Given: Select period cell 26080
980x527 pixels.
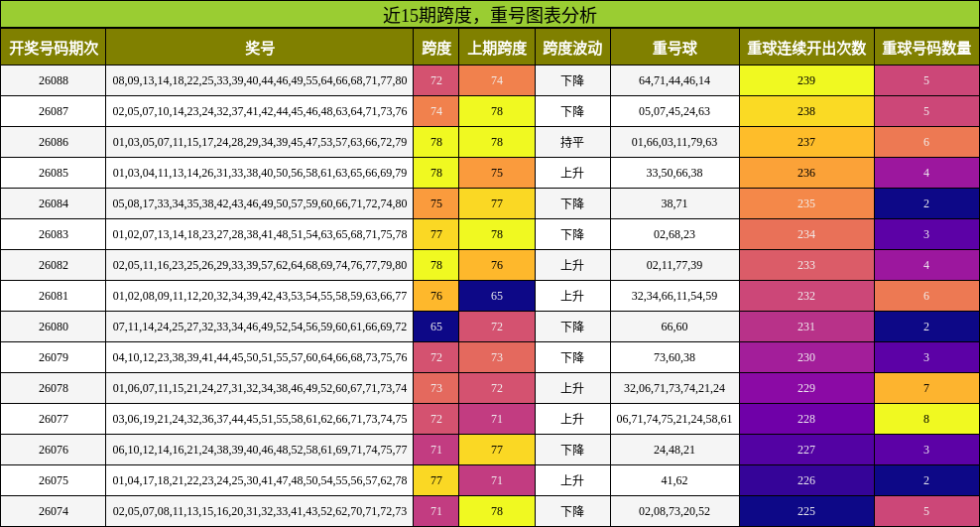Looking at the screenshot, I should click(54, 327).
